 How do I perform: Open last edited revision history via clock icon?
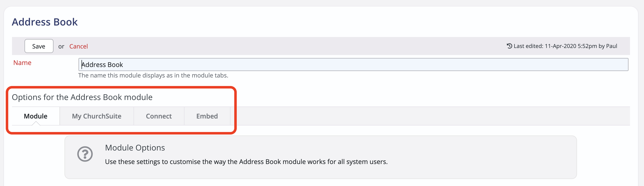click(x=509, y=45)
